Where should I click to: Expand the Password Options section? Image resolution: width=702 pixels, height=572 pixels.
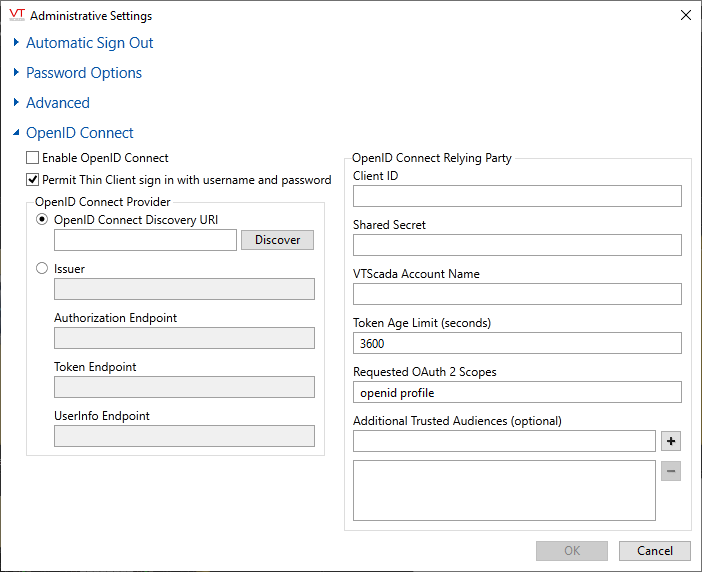click(x=17, y=73)
